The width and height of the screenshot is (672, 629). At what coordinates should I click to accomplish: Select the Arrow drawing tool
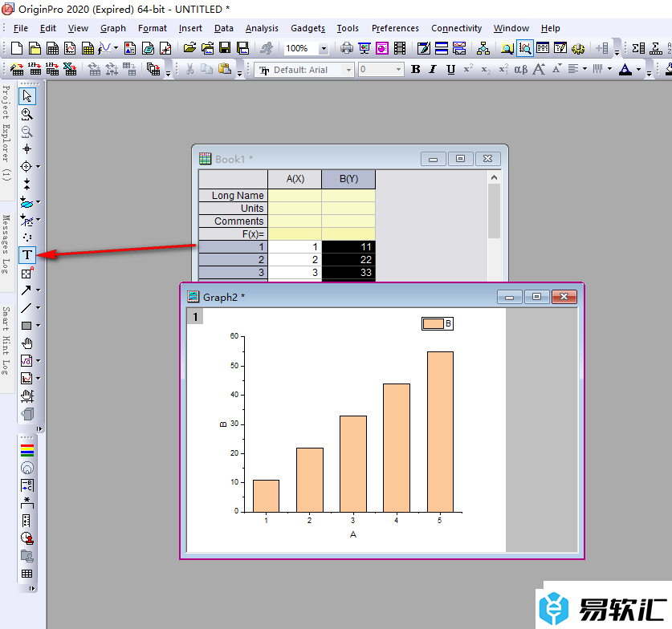(x=26, y=290)
